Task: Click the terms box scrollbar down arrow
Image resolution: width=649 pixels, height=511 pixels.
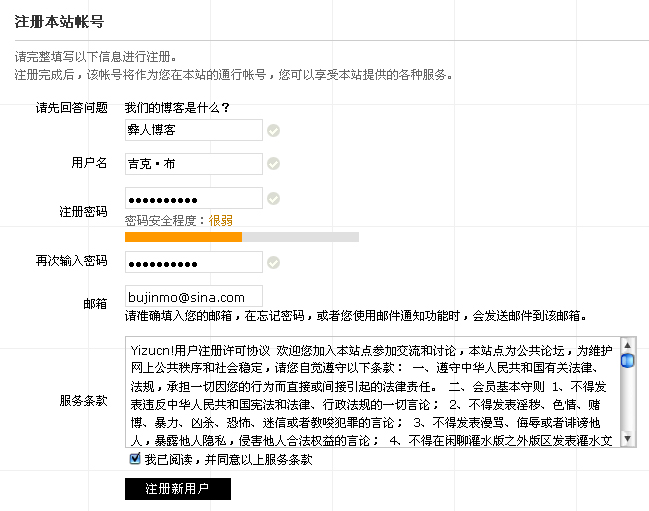Action: coord(627,439)
